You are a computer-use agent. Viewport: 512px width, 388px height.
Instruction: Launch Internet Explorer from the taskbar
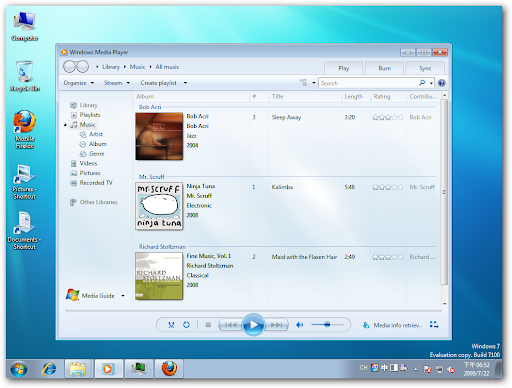pyautogui.click(x=49, y=369)
